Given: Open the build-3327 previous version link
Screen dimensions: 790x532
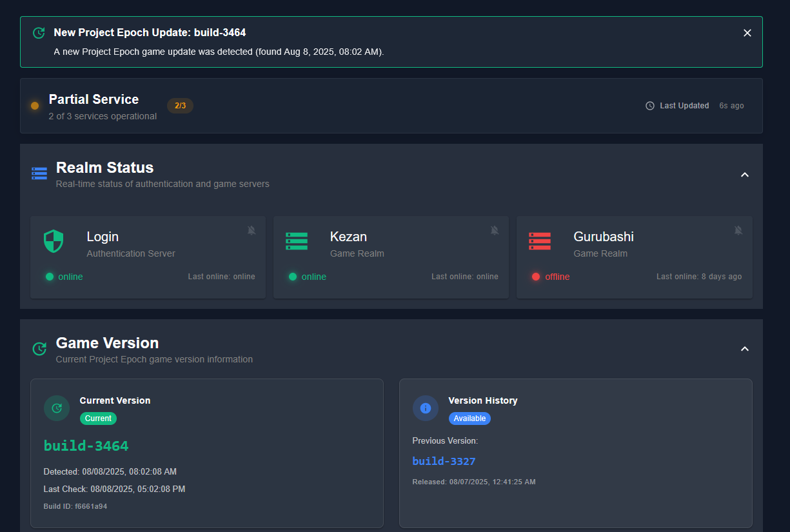Looking at the screenshot, I should [444, 461].
